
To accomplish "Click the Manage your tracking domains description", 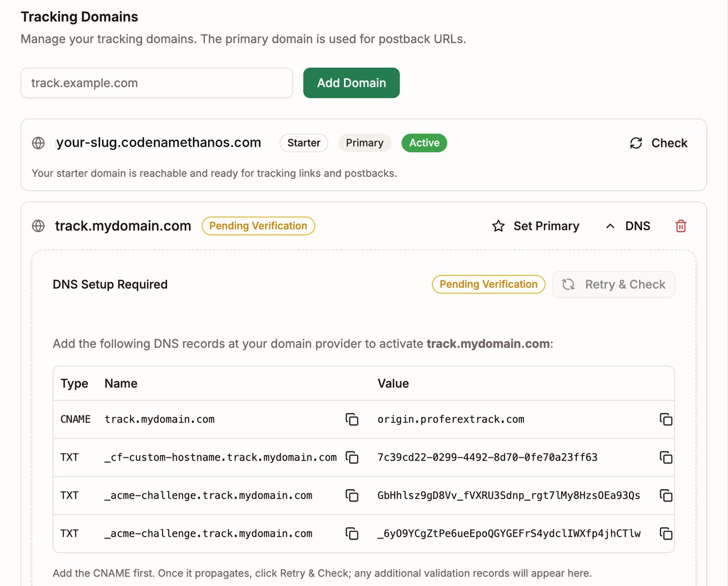I will click(244, 39).
